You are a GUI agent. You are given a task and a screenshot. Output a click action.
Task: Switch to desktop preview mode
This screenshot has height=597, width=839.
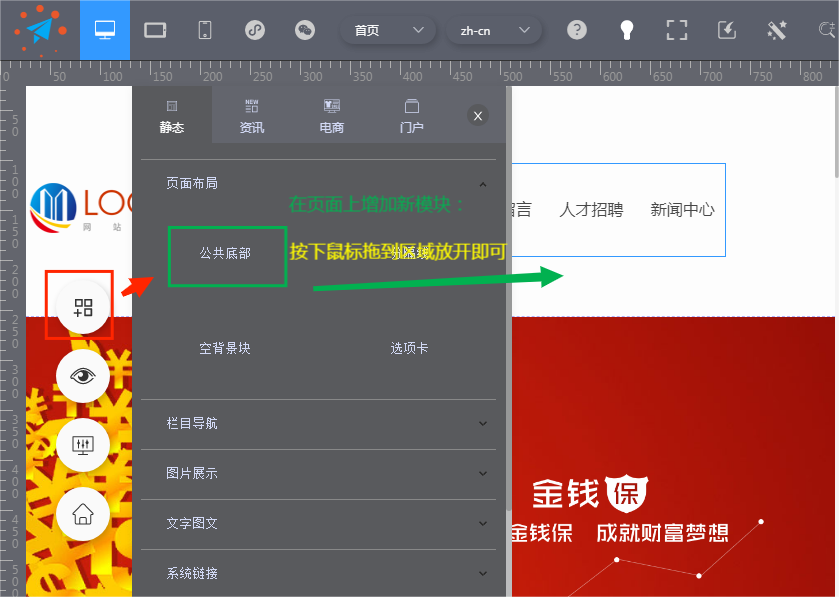coord(105,30)
